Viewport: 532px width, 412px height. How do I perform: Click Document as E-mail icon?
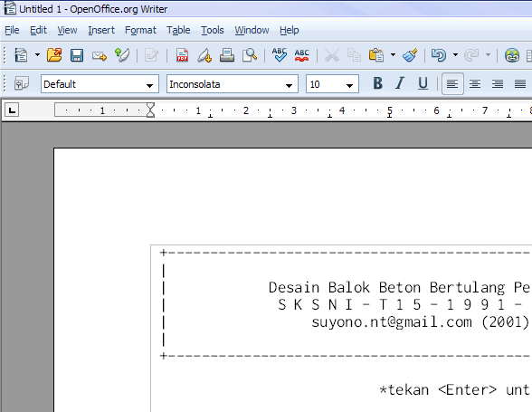click(x=100, y=55)
